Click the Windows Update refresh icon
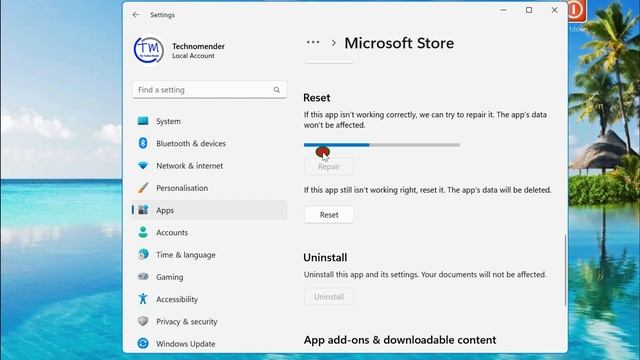 pyautogui.click(x=143, y=343)
